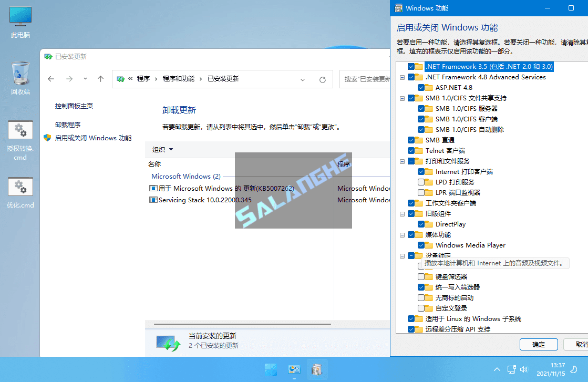Viewport: 588px width, 382px height.
Task: Click 程序 in the address breadcrumb
Action: click(143, 79)
